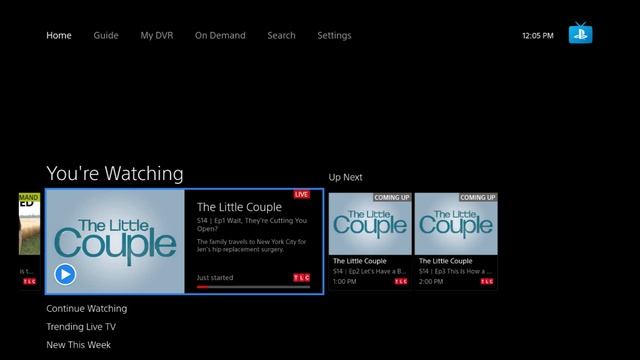Open the Search tab
This screenshot has height=360, width=640.
pyautogui.click(x=281, y=36)
